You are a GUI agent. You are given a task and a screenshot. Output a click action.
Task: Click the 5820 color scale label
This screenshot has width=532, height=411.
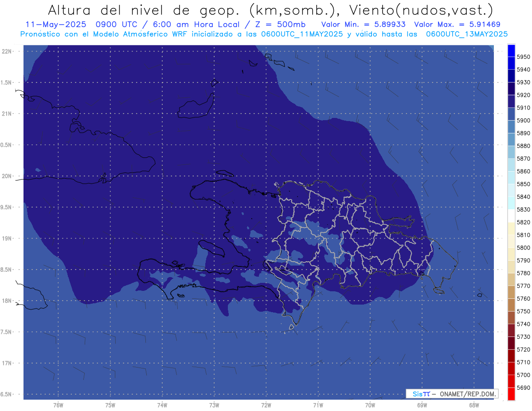pyautogui.click(x=524, y=222)
